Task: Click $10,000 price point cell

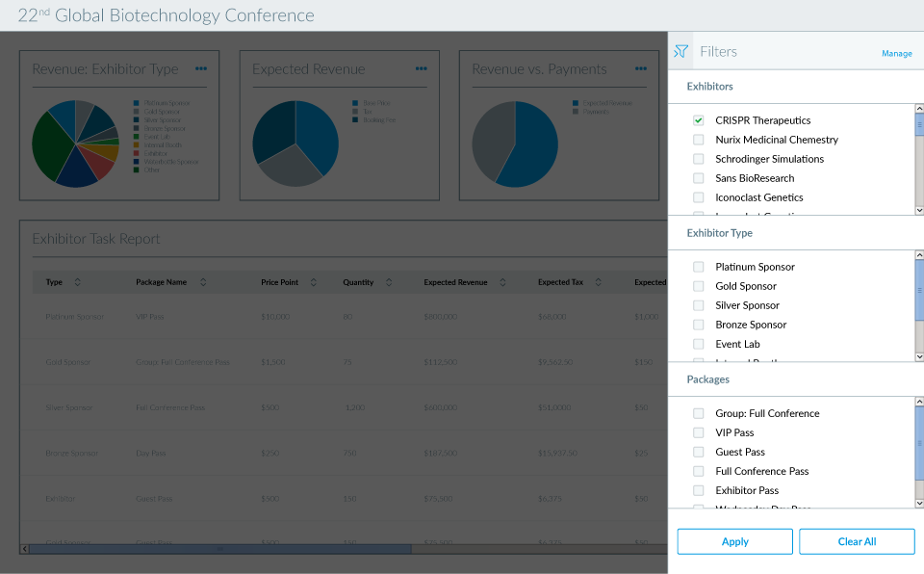Action: tap(275, 317)
